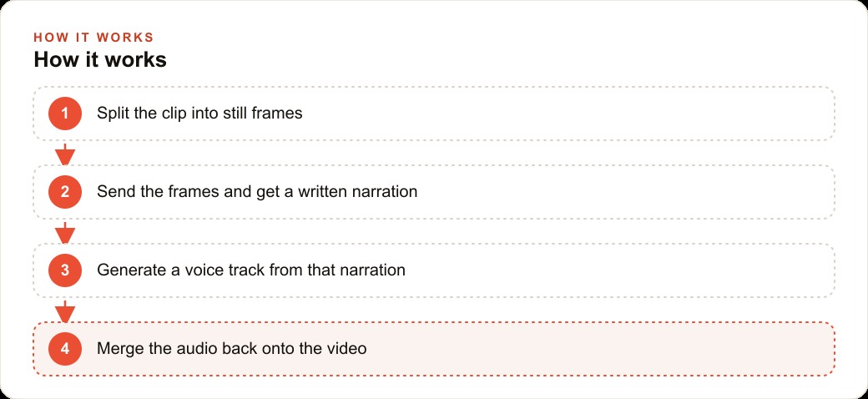Click the highlighted pink card for step 4
Image resolution: width=868 pixels, height=399 pixels.
tap(434, 349)
